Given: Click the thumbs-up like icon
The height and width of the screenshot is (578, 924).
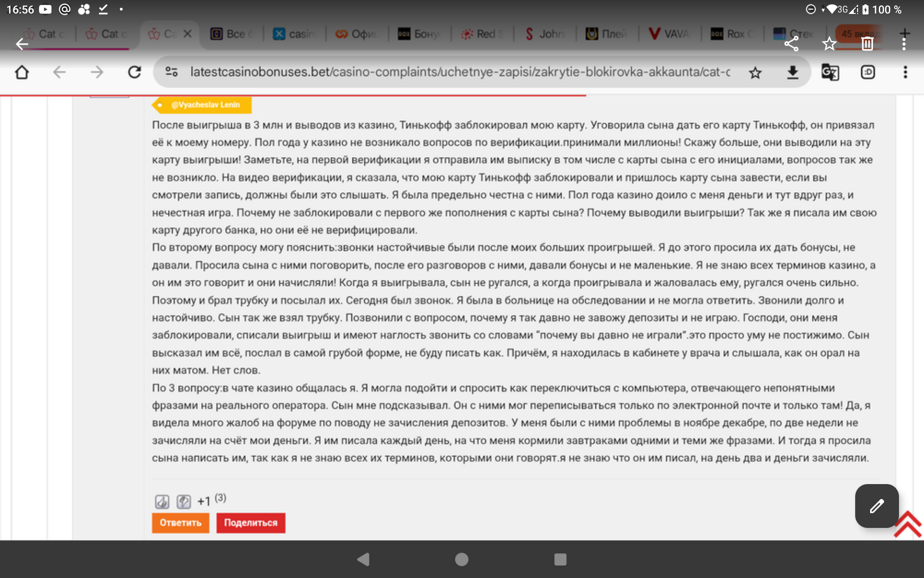Looking at the screenshot, I should point(162,501).
